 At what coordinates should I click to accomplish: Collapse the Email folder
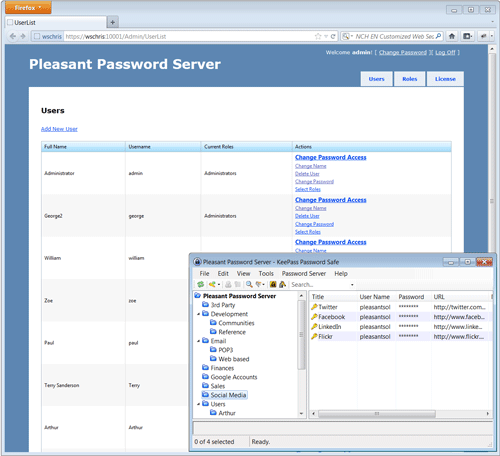(x=199, y=341)
